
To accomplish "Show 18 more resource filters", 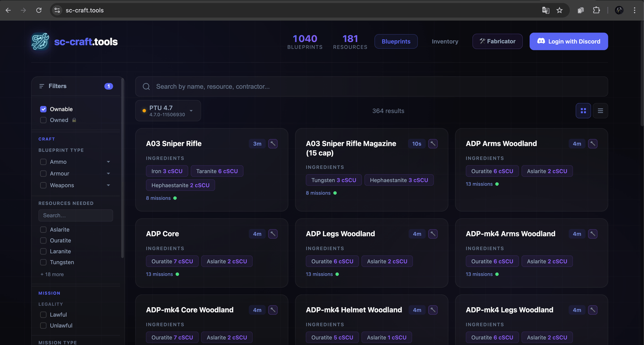I will click(x=51, y=274).
